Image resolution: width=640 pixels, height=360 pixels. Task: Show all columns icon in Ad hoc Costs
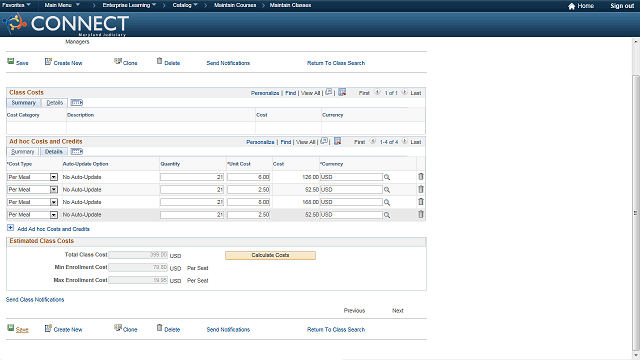[x=77, y=151]
